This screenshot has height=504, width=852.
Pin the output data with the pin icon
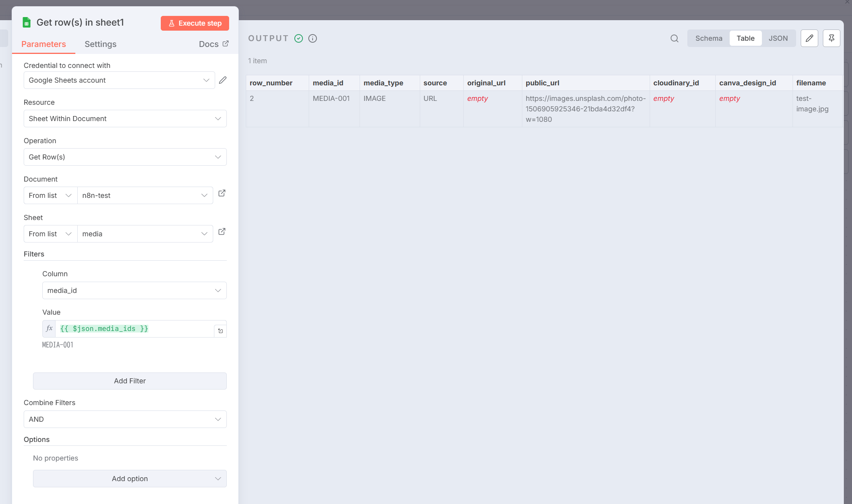coord(831,38)
